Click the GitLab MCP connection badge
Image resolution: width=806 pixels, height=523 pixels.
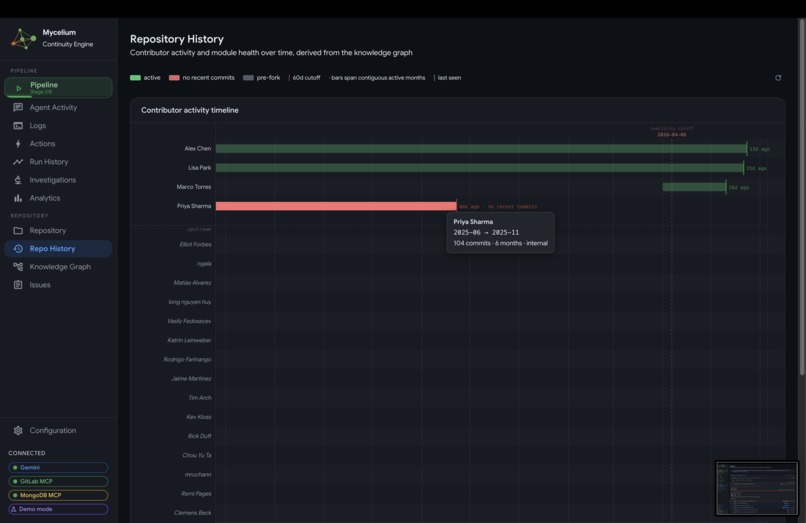(58, 481)
